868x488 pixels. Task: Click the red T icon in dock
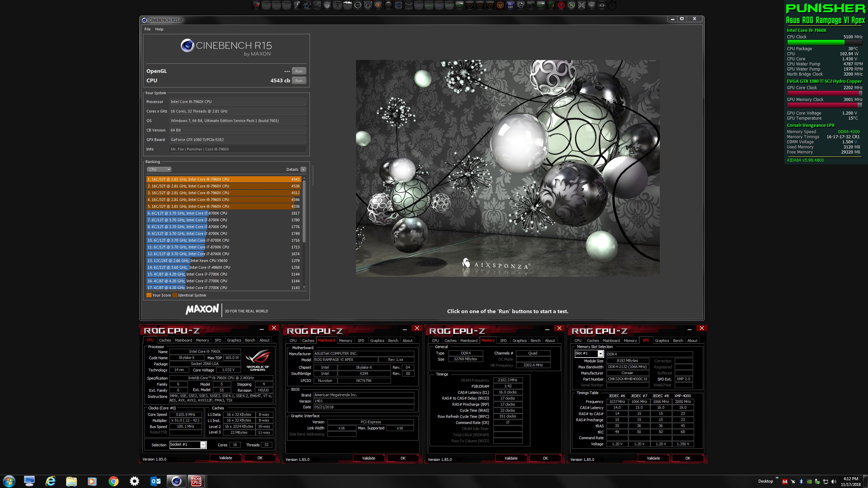pos(561,5)
